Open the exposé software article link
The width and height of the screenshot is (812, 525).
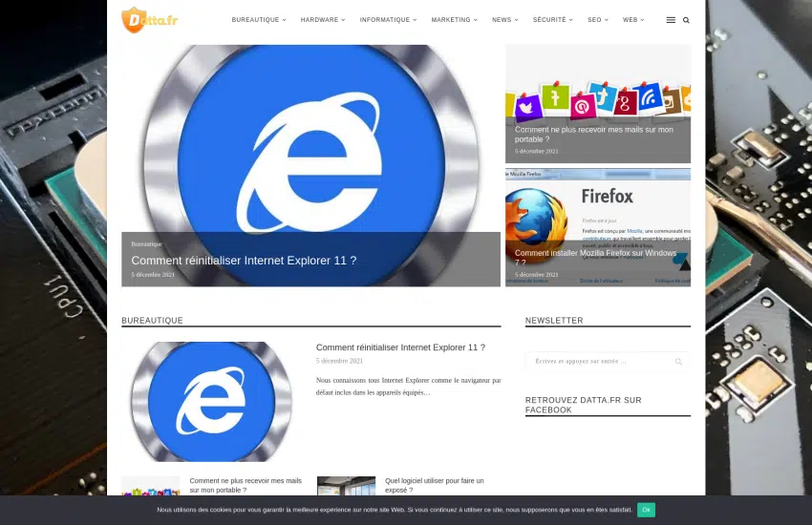pos(434,485)
